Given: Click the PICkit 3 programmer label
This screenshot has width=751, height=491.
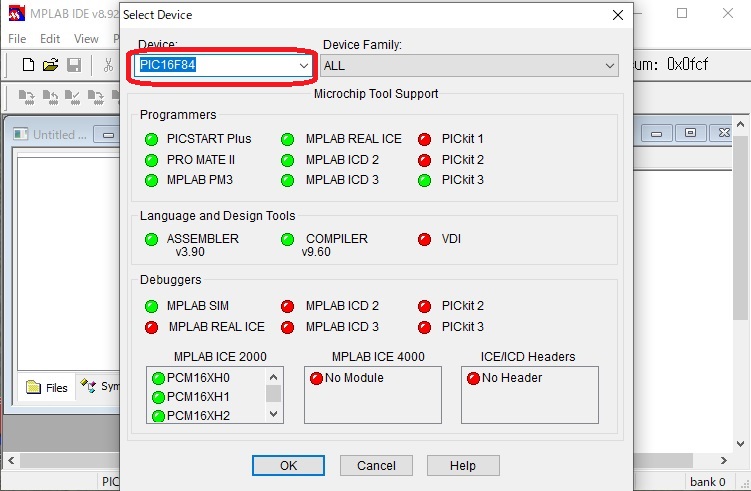Looking at the screenshot, I should 463,180.
